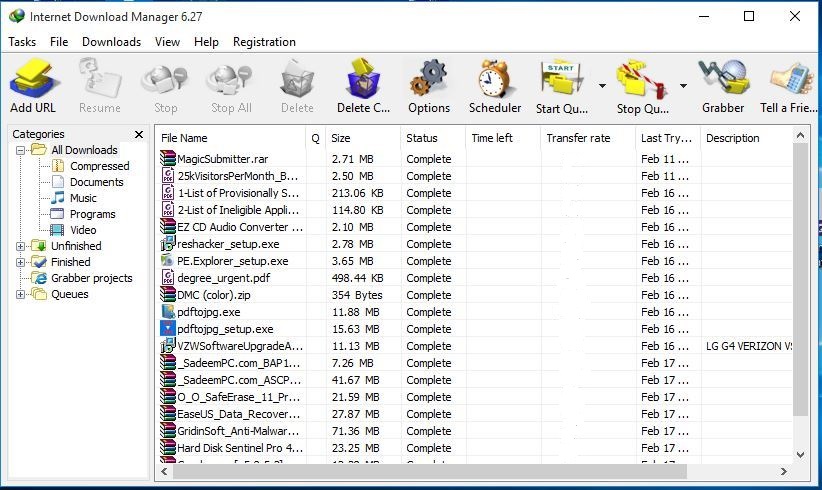
Task: Select the Documents category icon
Action: click(58, 182)
